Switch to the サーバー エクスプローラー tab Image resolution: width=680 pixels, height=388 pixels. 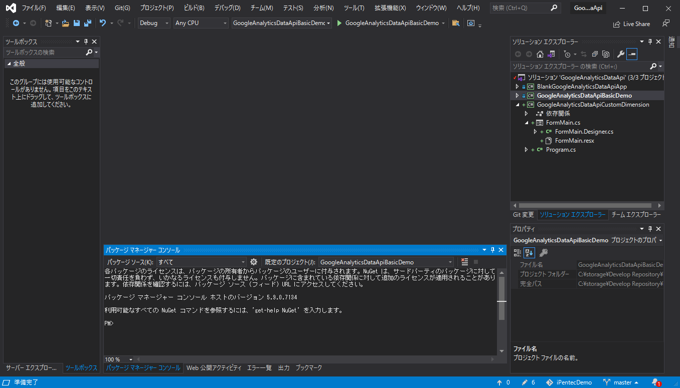point(31,368)
